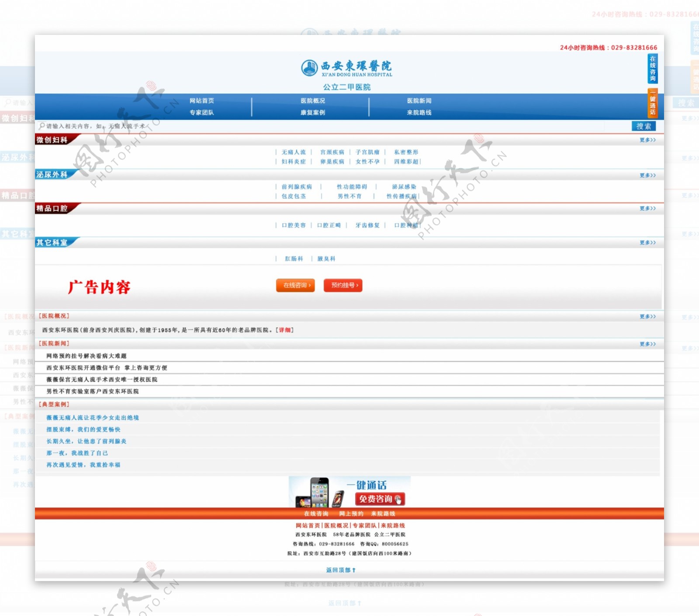699x616 pixels.
Task: Open the 男性不育 link
Action: (x=349, y=196)
